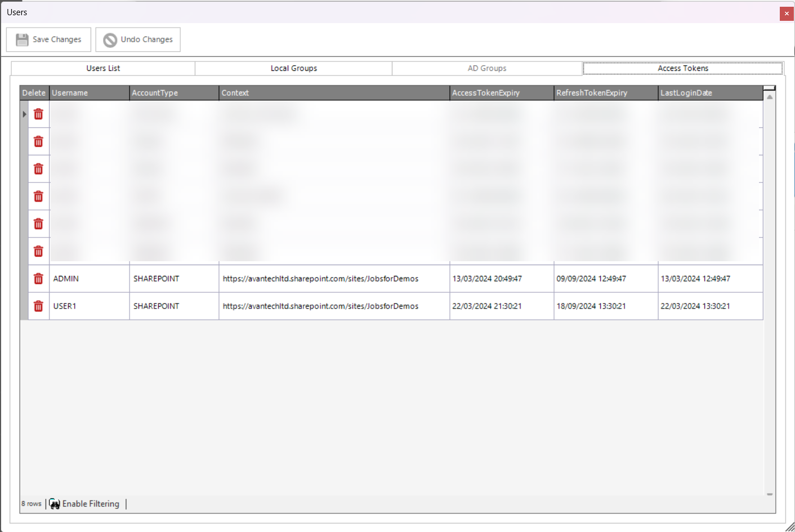Click Save Changes button
The image size is (795, 532).
(48, 39)
